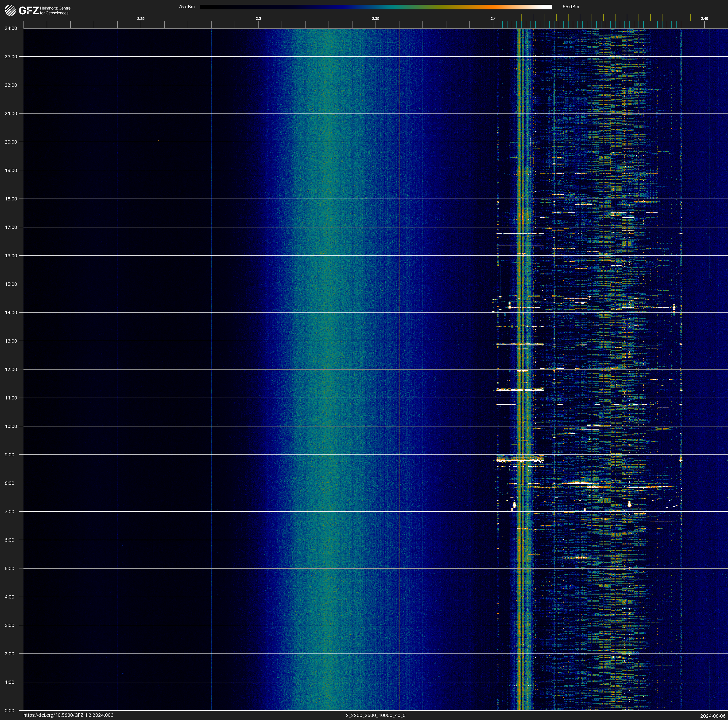This screenshot has height=720, width=728.
Task: Click the Helmholtz Centre for Geosciences text
Action: tap(55, 11)
